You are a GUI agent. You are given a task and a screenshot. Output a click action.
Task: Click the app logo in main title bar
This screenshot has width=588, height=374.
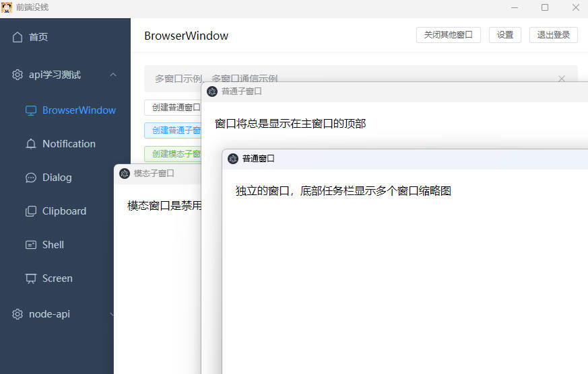[7, 7]
